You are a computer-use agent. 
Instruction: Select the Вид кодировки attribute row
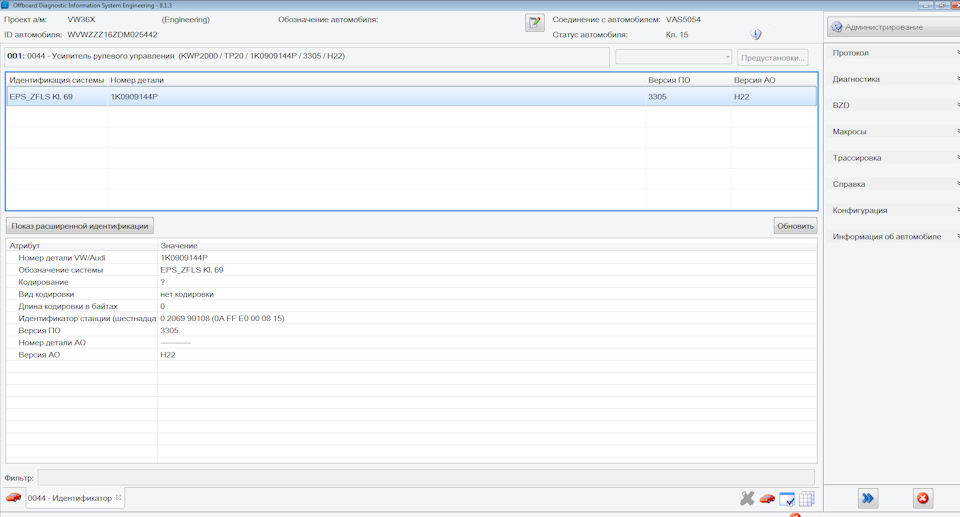coord(411,294)
